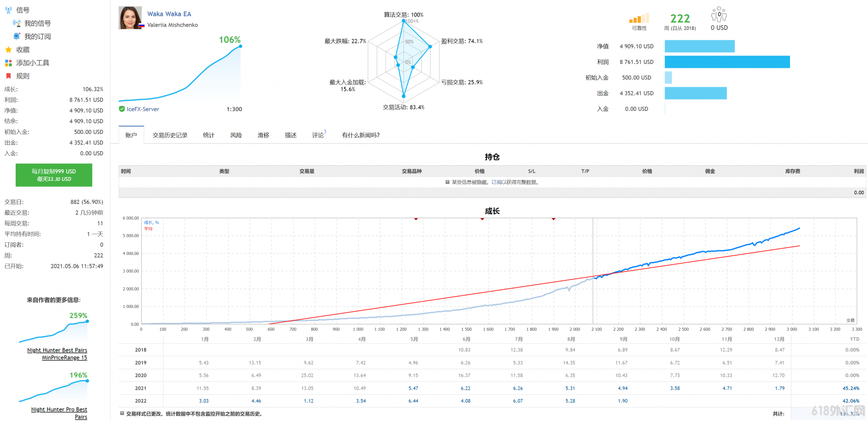Click the 添加小工具 sidebar item
This screenshot has width=868, height=421.
pyautogui.click(x=33, y=63)
